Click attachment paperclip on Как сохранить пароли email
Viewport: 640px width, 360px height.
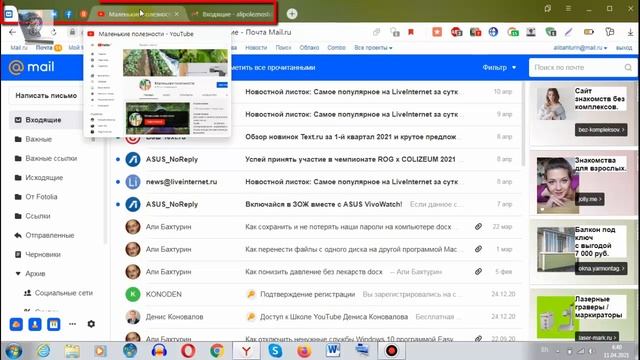(x=478, y=227)
